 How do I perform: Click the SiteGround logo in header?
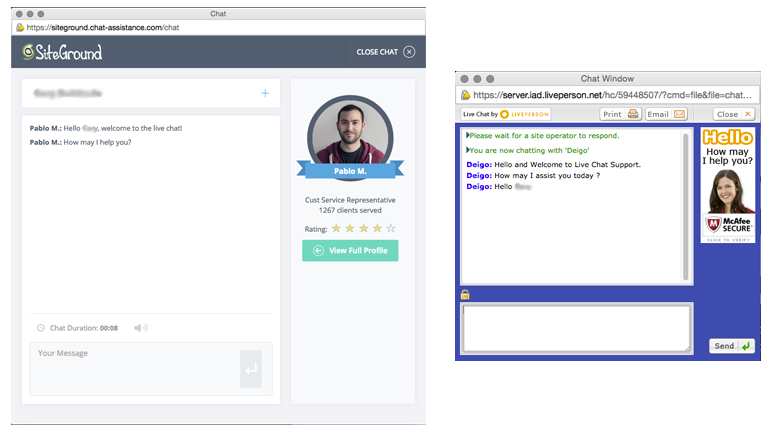point(62,52)
